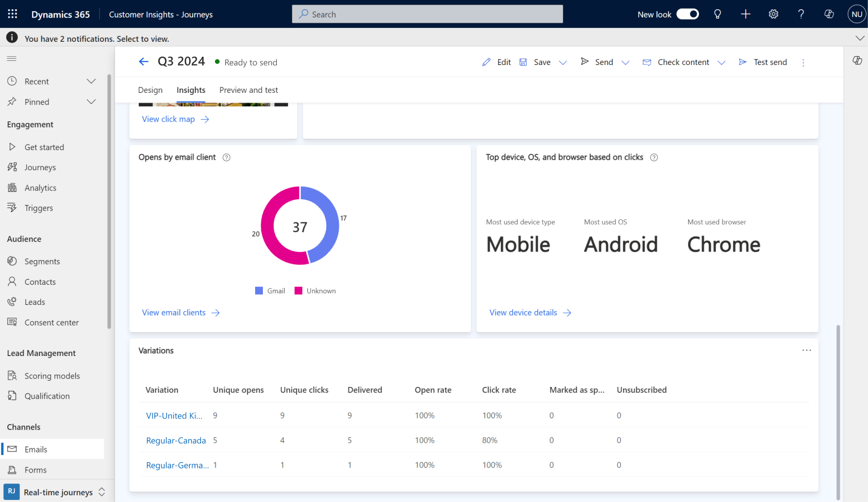
Task: Open the app launcher waffle icon
Action: click(x=12, y=14)
